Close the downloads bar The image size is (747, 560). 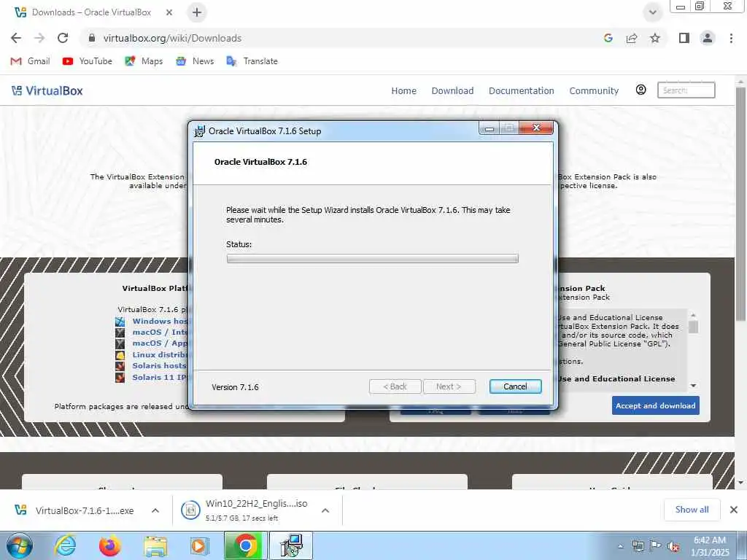click(734, 510)
